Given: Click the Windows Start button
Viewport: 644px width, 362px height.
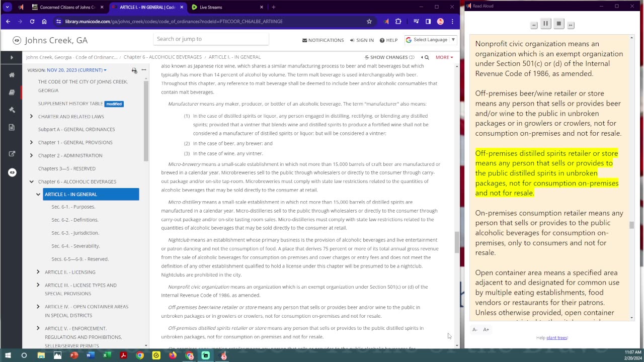Looking at the screenshot, I should pyautogui.click(x=8, y=355).
